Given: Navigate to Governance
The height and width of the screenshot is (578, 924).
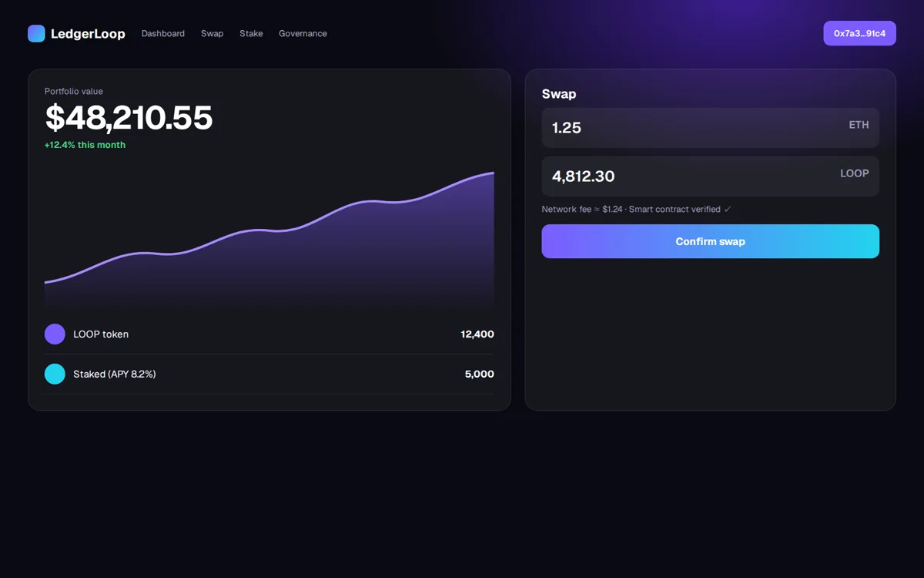Looking at the screenshot, I should (303, 34).
